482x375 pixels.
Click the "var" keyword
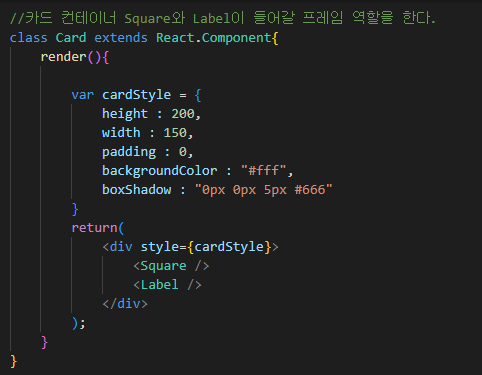click(x=82, y=95)
